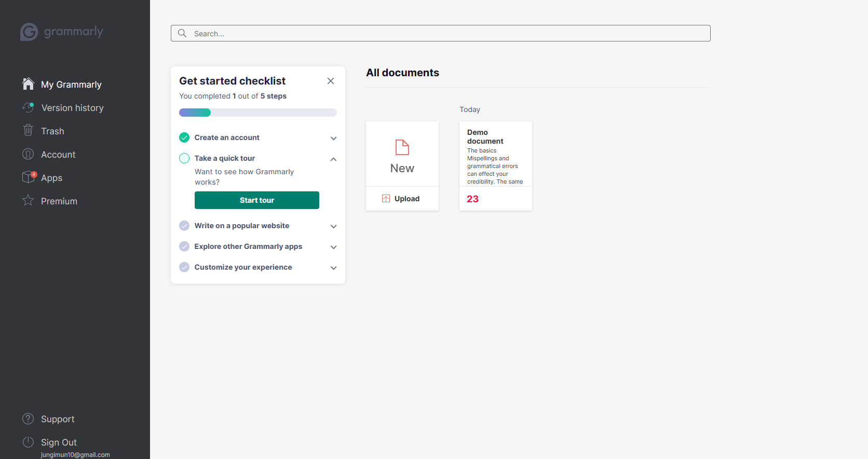Screen dimensions: 868x459
Task: Click the 23 alerts count
Action: coord(472,199)
